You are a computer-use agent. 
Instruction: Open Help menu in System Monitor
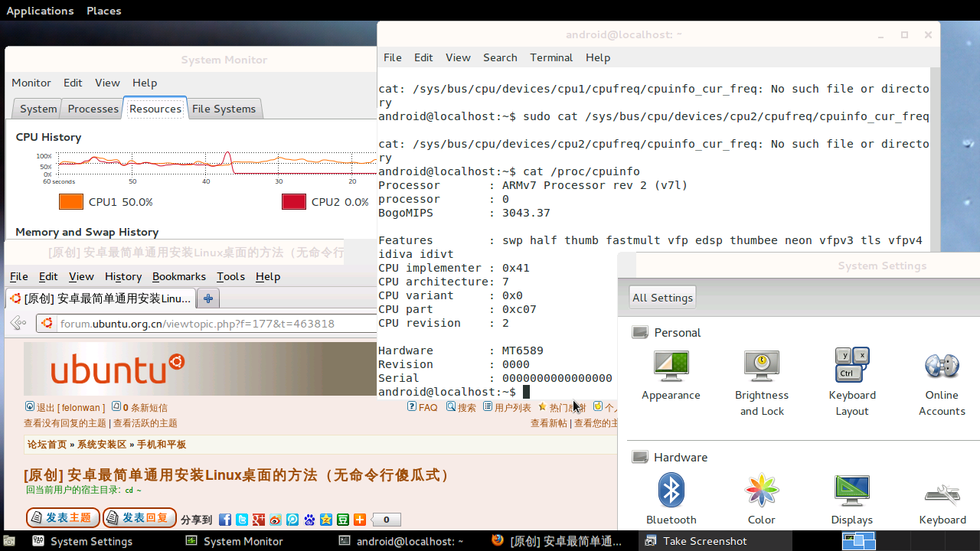pos(145,83)
